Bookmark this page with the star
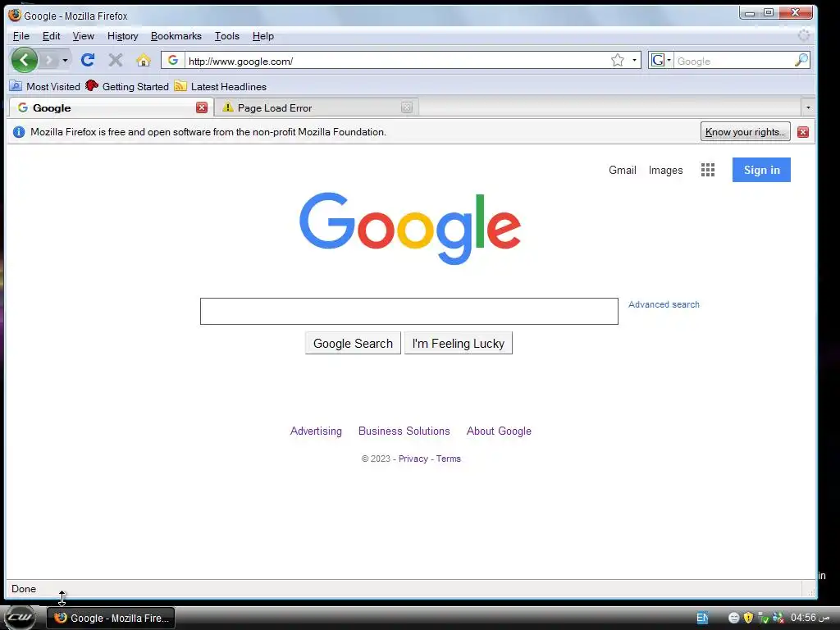 coord(618,60)
